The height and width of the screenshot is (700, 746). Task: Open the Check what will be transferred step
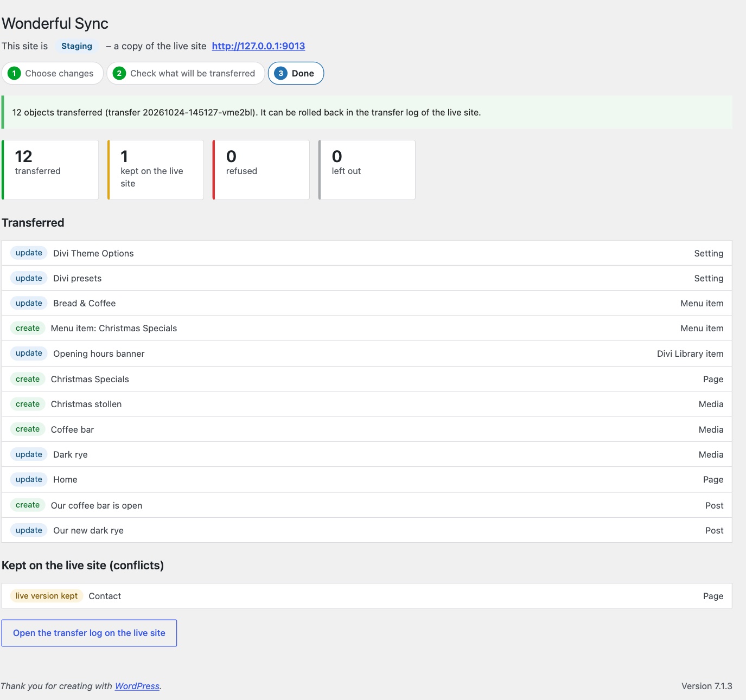point(186,73)
